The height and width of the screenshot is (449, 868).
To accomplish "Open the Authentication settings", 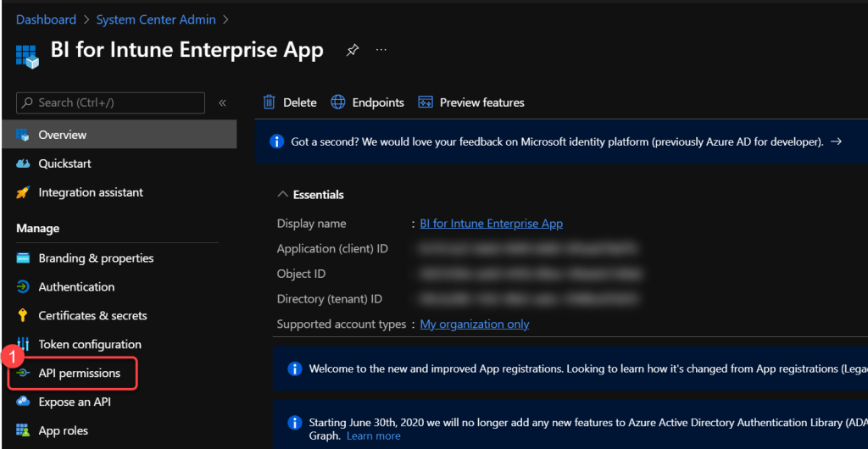I will [76, 287].
